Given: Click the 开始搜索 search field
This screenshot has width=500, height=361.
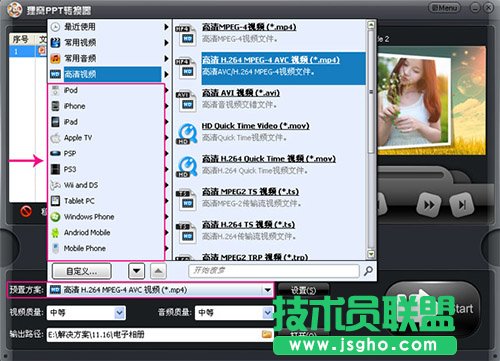Looking at the screenshot, I should [x=274, y=271].
